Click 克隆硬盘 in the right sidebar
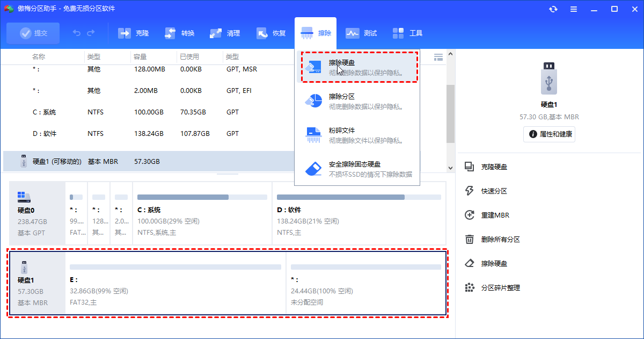 click(495, 167)
